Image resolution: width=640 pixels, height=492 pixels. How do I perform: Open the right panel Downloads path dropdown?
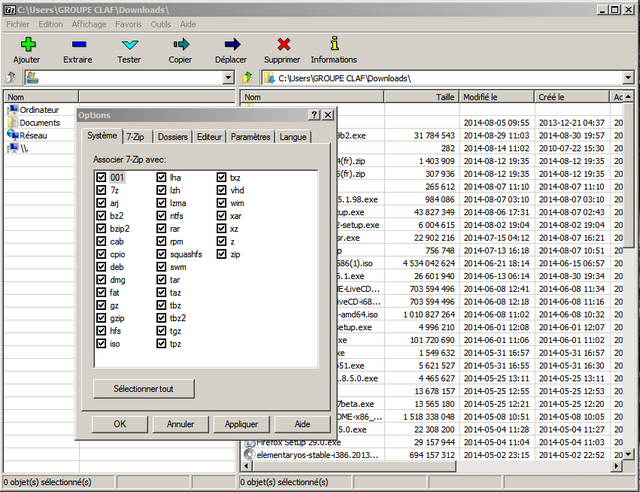click(x=630, y=78)
